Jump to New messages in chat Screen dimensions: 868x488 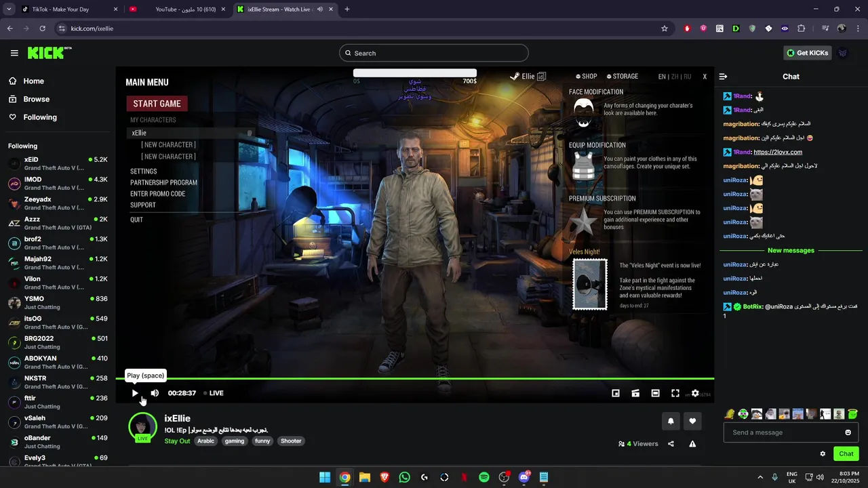pos(791,250)
